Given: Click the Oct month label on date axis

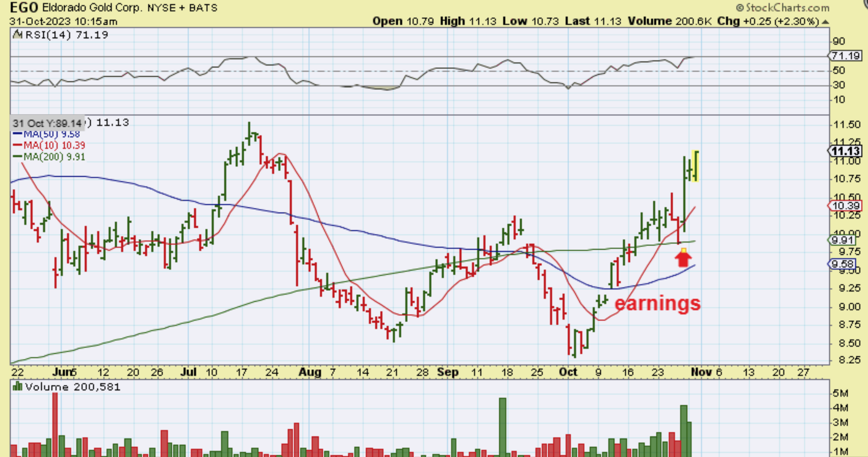Looking at the screenshot, I should pyautogui.click(x=568, y=372).
